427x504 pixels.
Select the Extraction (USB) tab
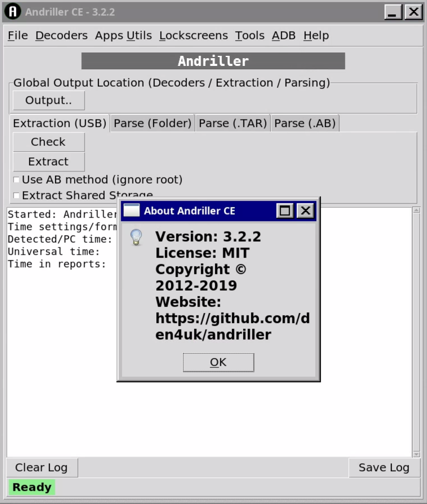59,123
